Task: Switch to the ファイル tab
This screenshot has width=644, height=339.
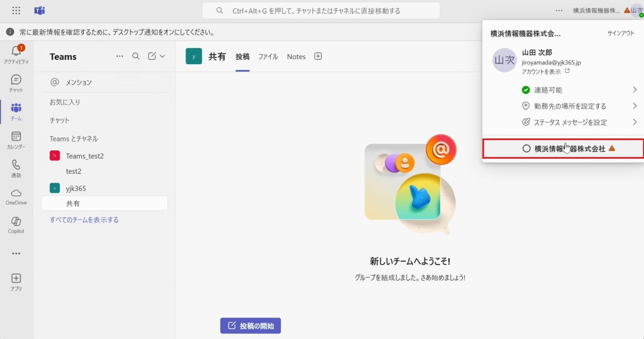Action: pos(268,57)
